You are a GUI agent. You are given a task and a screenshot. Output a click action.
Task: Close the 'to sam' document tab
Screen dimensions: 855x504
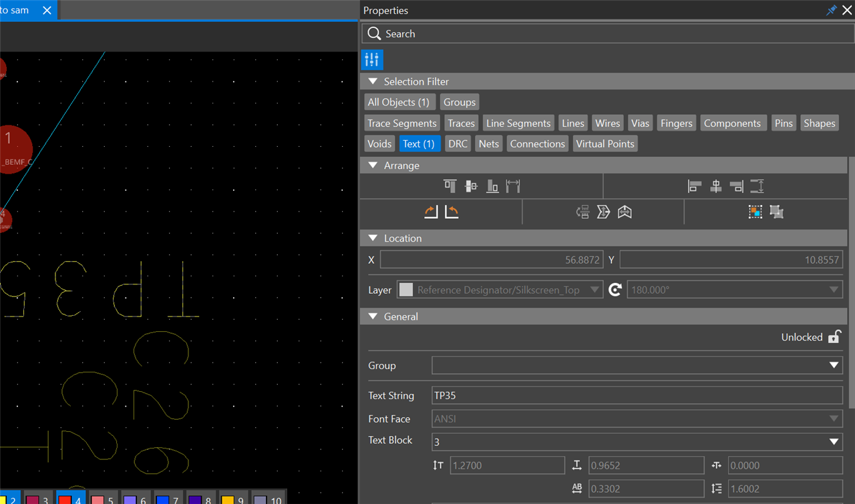(x=47, y=10)
